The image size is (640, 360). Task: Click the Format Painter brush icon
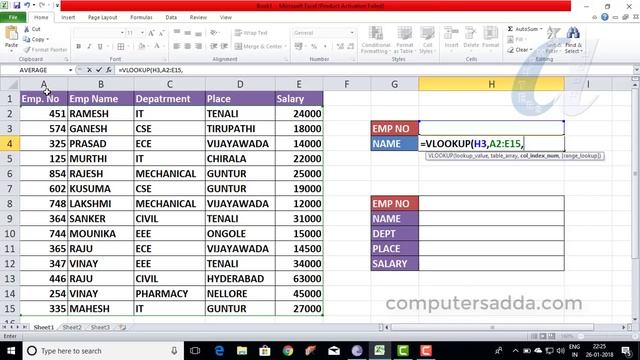pos(27,50)
